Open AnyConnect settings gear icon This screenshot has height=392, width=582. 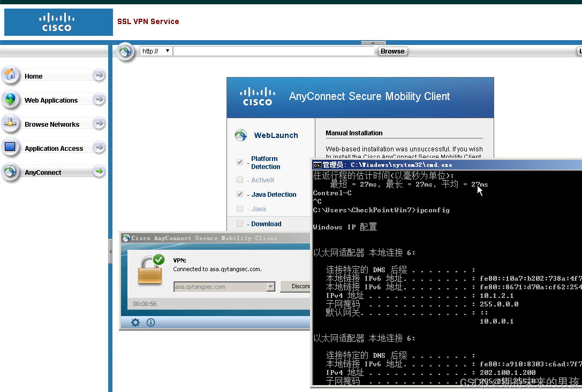pyautogui.click(x=135, y=322)
